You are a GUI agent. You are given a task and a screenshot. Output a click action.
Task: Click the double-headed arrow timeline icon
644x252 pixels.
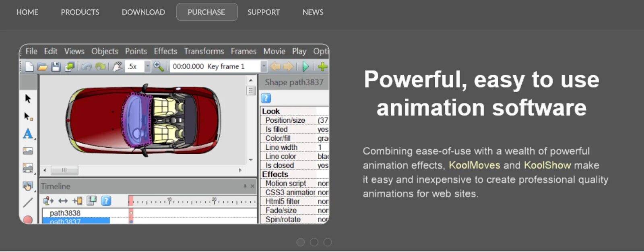point(63,200)
